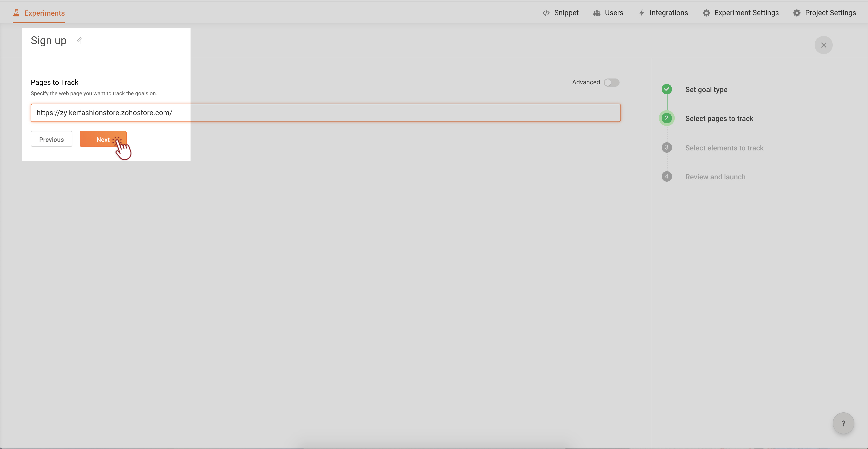Open the Users menu label

coord(614,13)
